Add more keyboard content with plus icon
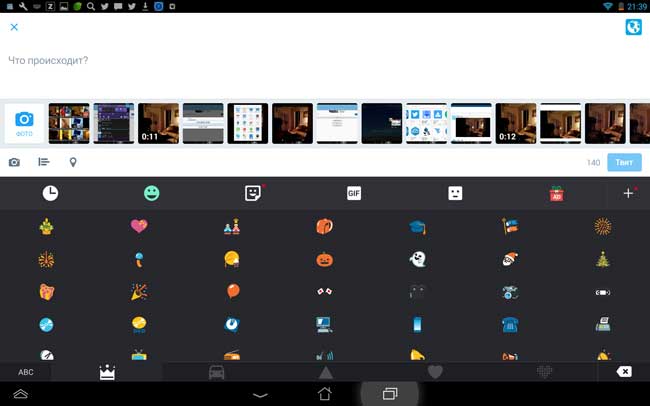The image size is (650, 406). pos(628,193)
